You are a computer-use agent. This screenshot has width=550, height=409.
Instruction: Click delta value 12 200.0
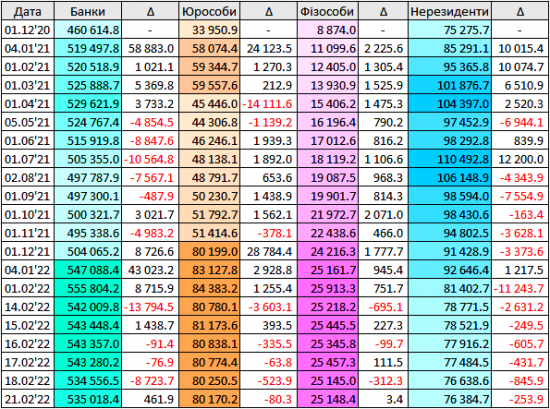pos(521,159)
